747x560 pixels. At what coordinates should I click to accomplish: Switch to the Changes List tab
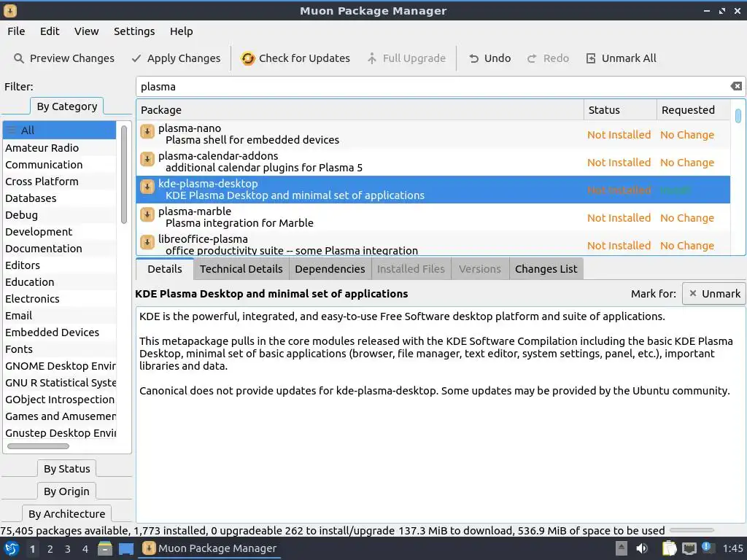tap(546, 269)
